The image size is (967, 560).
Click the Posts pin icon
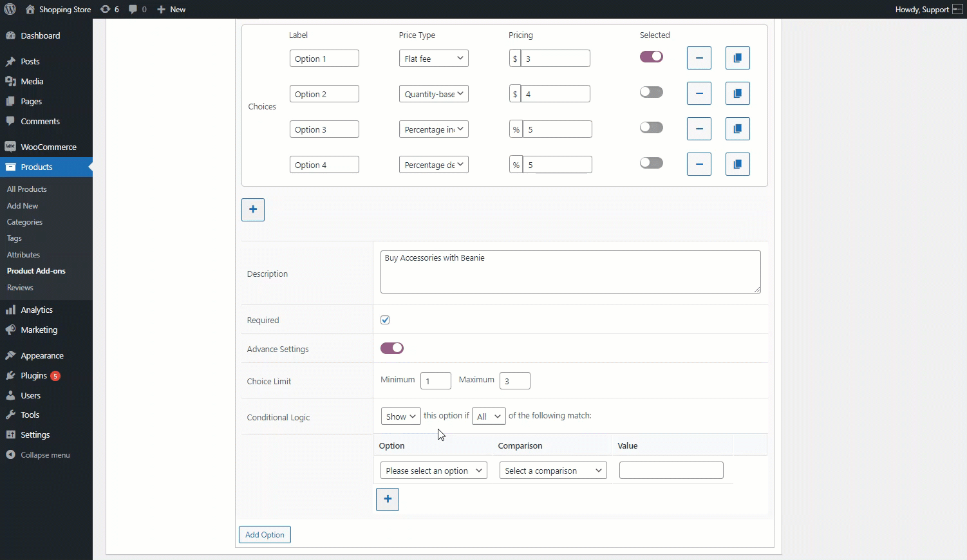point(10,62)
